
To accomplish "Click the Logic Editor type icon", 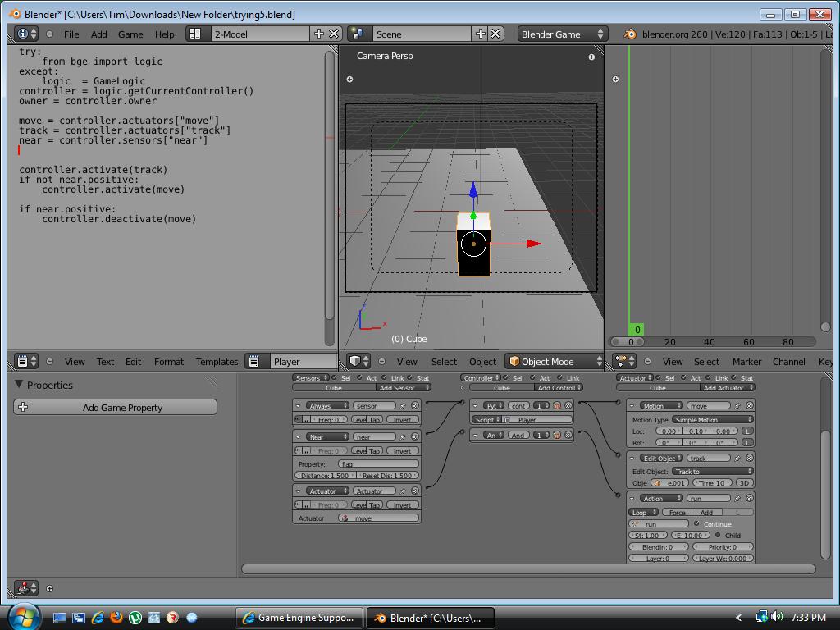I will (25, 587).
